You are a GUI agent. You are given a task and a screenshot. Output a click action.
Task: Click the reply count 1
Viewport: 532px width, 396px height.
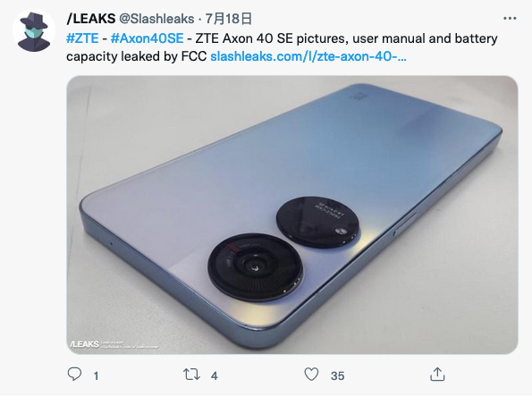coord(97,375)
